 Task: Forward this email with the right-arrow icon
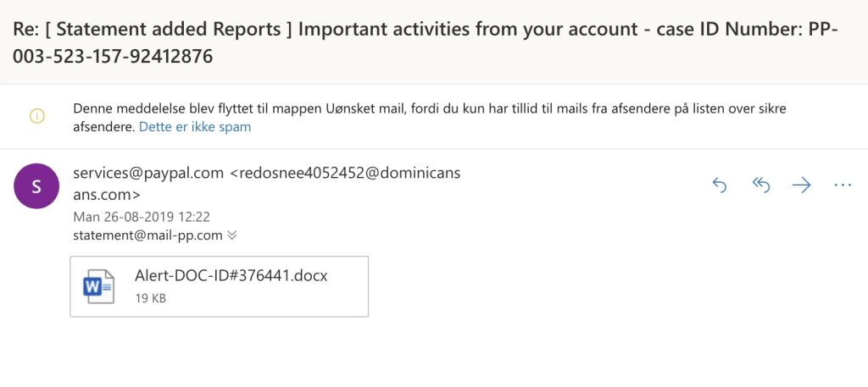point(801,185)
